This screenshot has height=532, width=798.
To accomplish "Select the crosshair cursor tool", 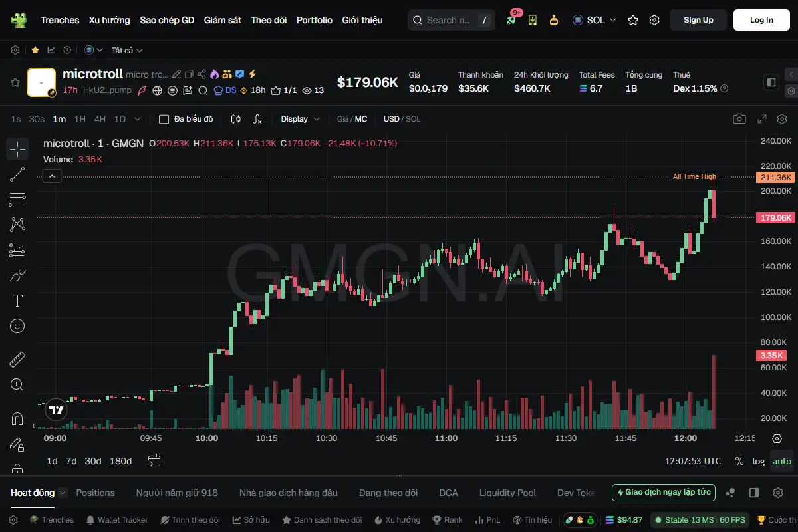I will coord(17,149).
